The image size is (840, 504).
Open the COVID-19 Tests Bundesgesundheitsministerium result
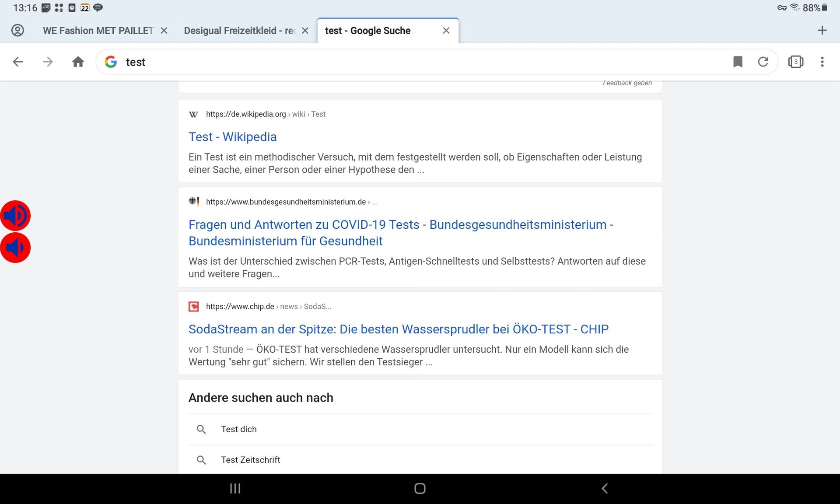point(401,233)
